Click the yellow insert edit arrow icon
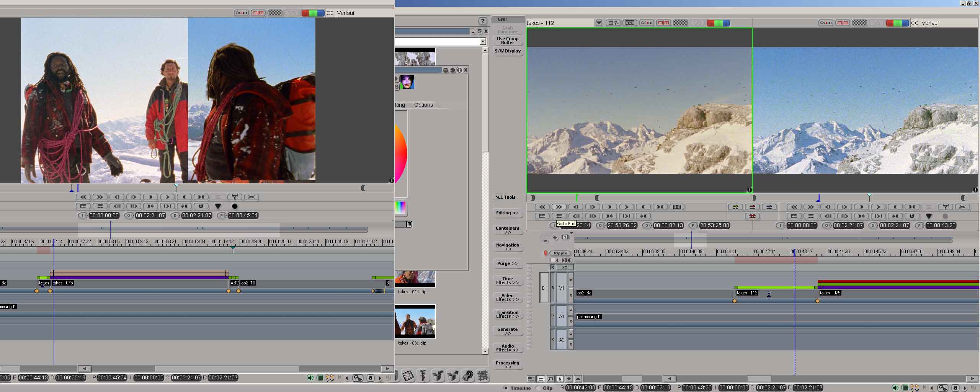This screenshot has height=392, width=980. point(735,207)
